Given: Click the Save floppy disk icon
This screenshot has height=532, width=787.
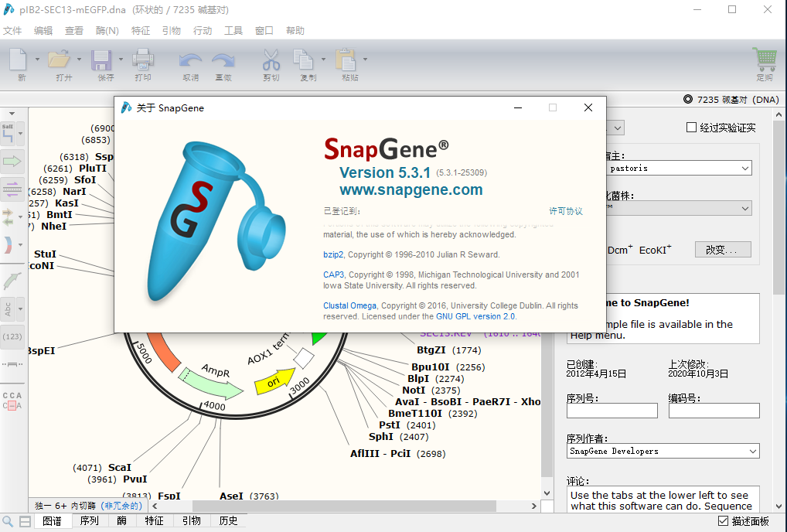Looking at the screenshot, I should click(x=101, y=60).
